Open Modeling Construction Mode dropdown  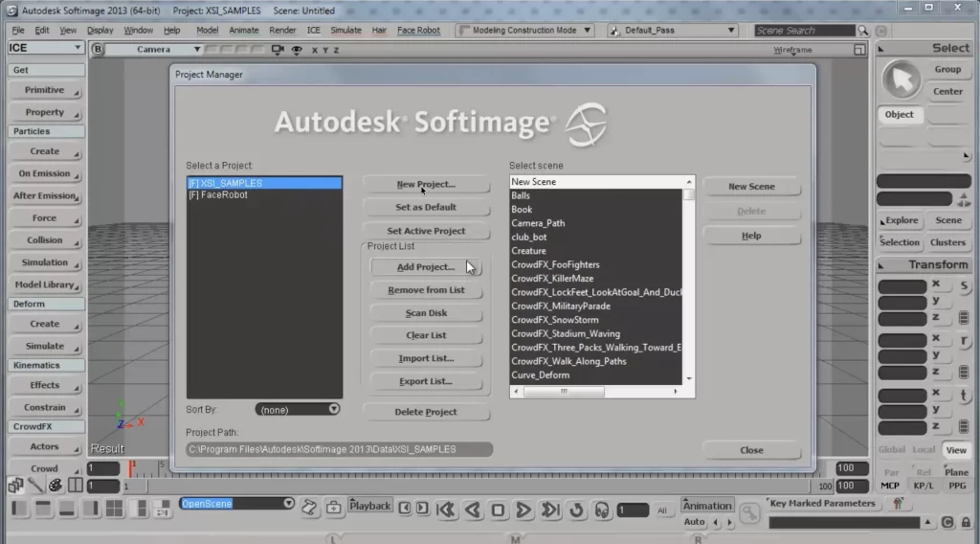(523, 30)
